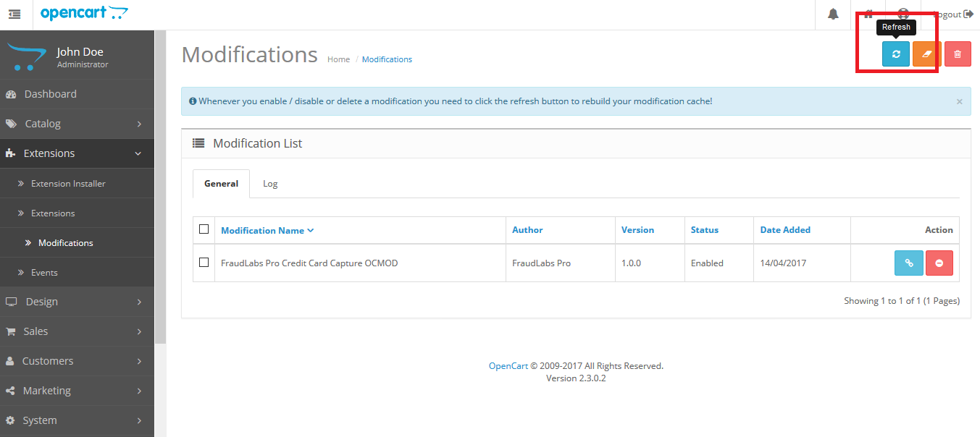The image size is (980, 437).
Task: Open the OpenCart footer link
Action: point(508,366)
